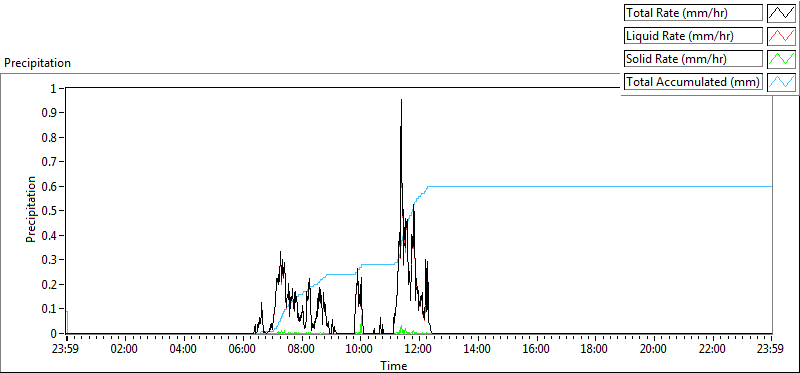Click the peak of the Total Rate spike
The image size is (800, 373).
click(402, 100)
